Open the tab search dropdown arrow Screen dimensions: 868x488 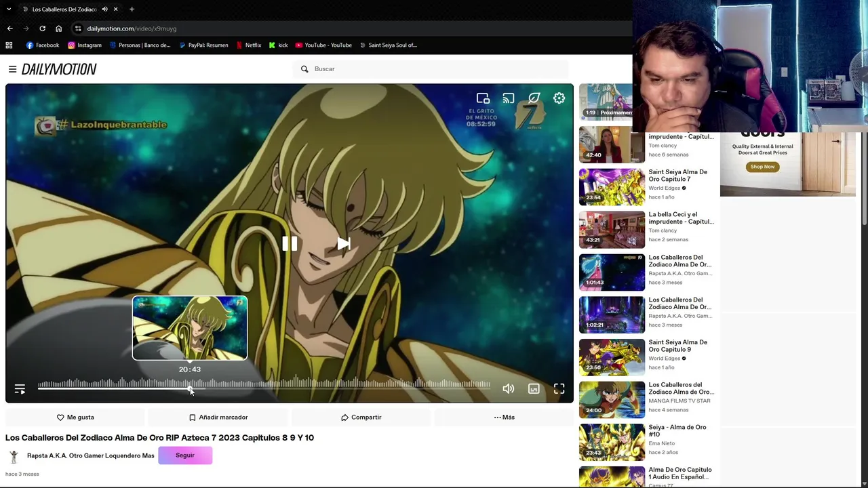click(x=9, y=9)
